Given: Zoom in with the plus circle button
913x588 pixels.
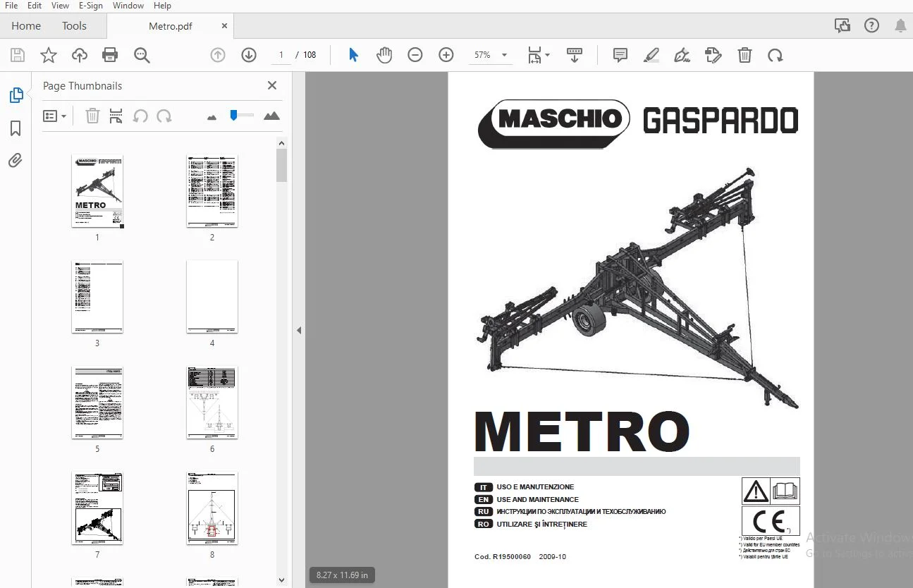Looking at the screenshot, I should coord(446,55).
